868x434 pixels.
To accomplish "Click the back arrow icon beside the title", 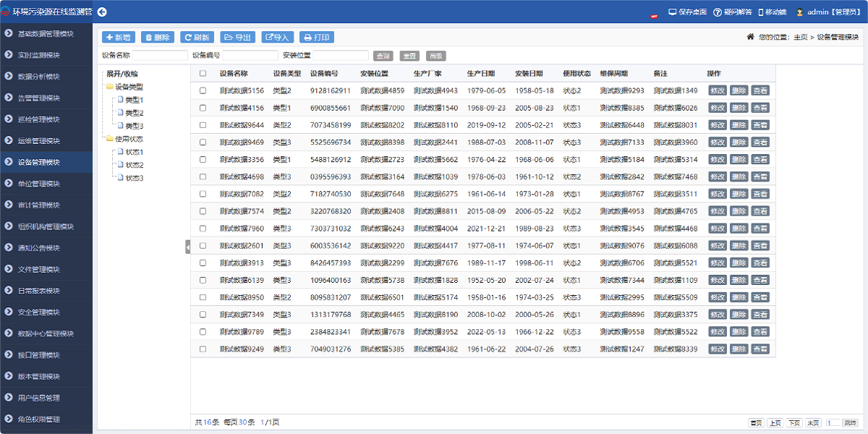I will point(102,12).
